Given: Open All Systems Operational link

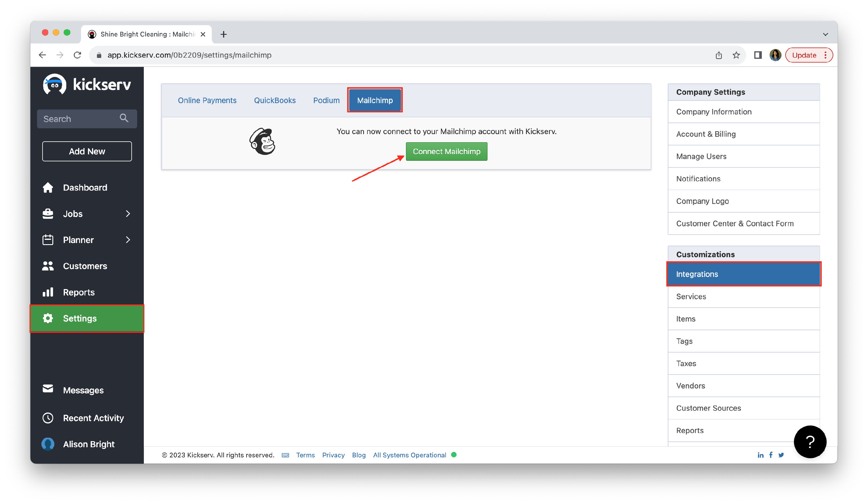Looking at the screenshot, I should point(409,455).
